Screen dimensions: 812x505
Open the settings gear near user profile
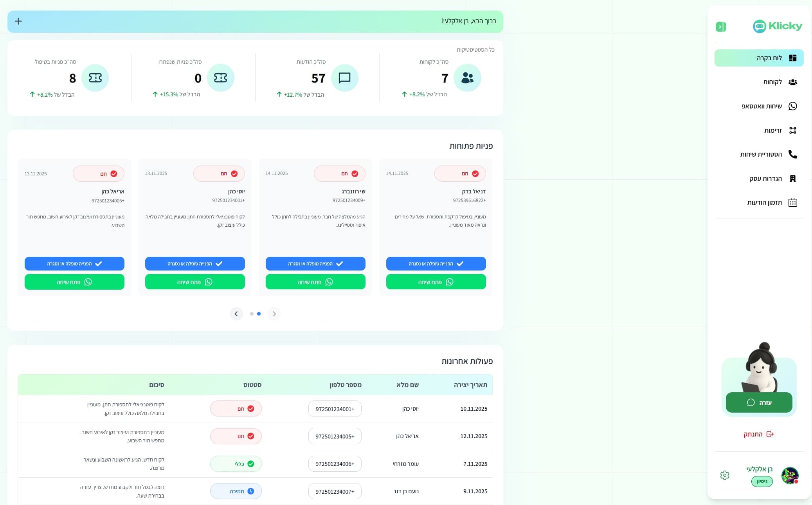[x=725, y=475]
